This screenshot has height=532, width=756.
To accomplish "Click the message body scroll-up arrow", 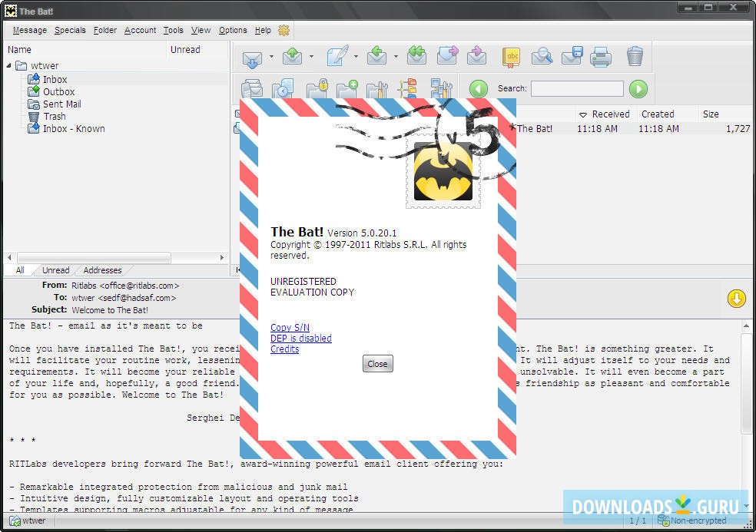I will (x=746, y=326).
